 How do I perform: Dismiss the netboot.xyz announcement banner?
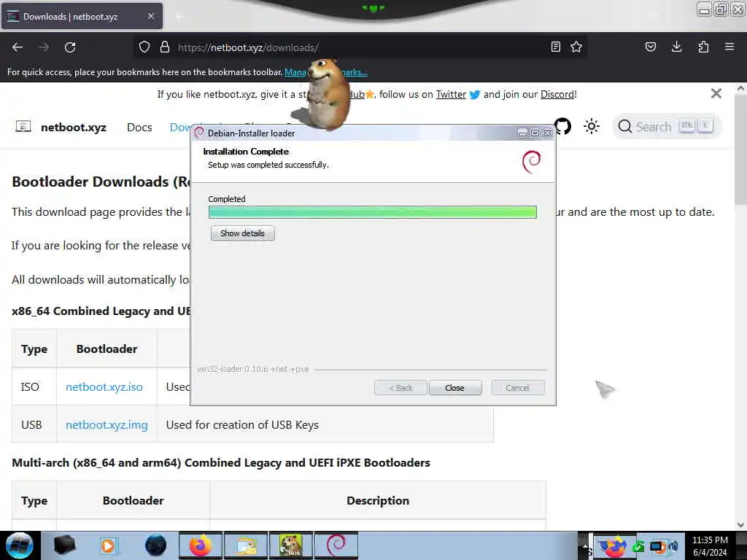coord(716,93)
